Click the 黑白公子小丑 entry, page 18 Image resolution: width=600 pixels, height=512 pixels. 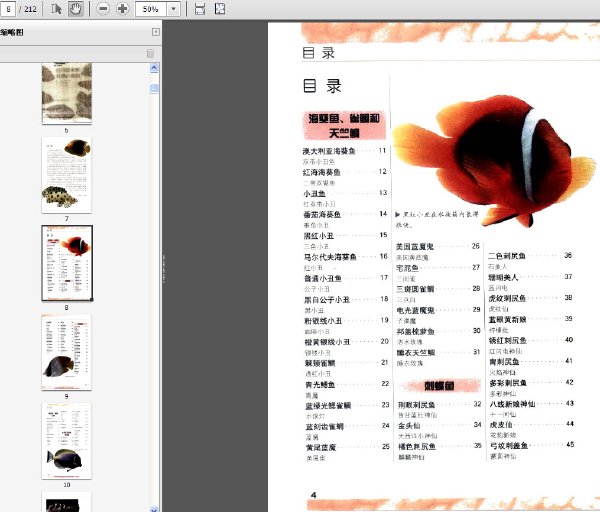click(346, 299)
